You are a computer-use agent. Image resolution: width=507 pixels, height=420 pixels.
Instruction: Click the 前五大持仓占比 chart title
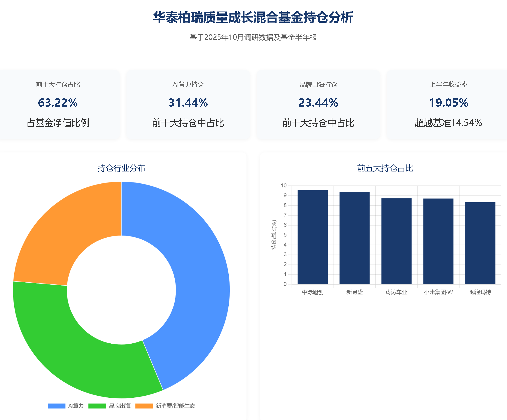(385, 168)
